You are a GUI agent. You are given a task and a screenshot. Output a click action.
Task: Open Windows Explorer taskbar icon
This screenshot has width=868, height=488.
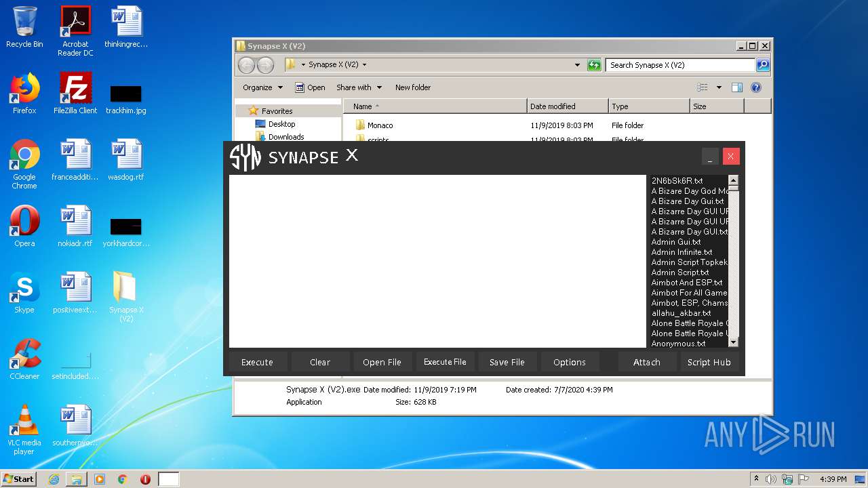click(x=77, y=479)
